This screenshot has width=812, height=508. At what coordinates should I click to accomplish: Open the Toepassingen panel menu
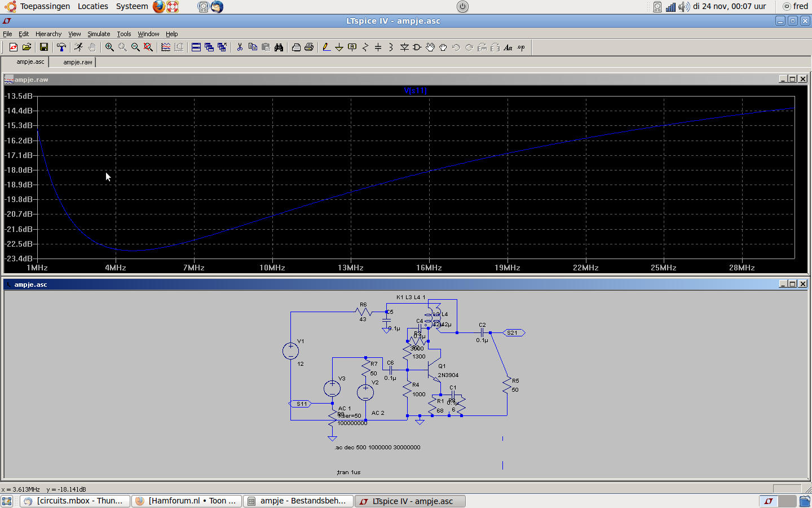pyautogui.click(x=45, y=6)
